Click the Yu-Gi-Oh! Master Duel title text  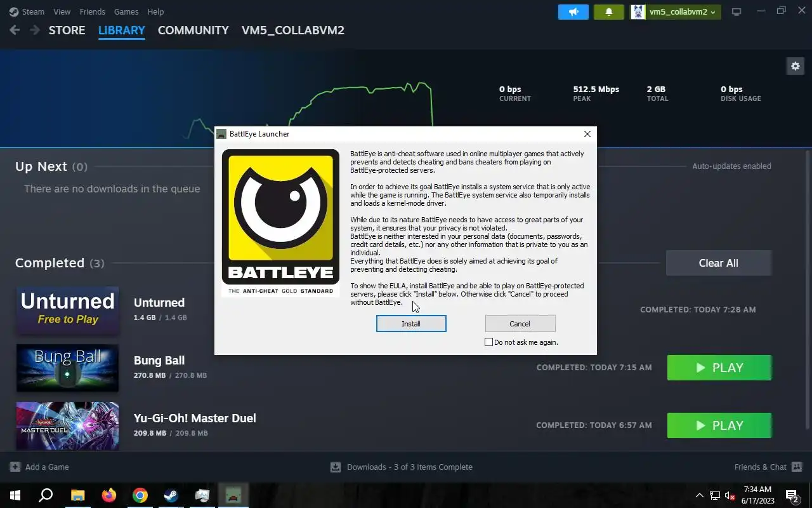coord(195,418)
